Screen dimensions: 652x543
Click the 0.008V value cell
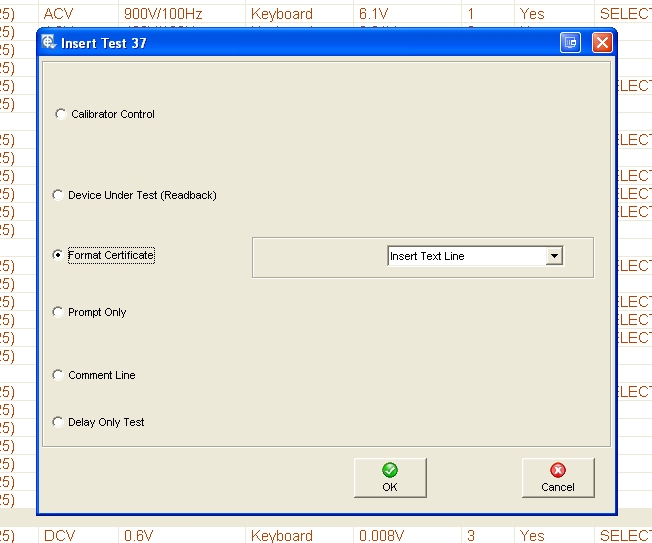point(384,535)
